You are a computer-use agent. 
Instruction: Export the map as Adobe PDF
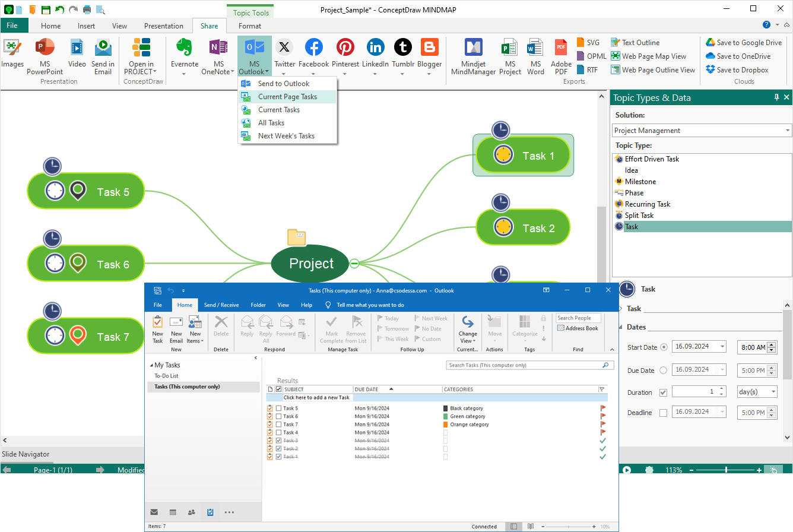(561, 57)
